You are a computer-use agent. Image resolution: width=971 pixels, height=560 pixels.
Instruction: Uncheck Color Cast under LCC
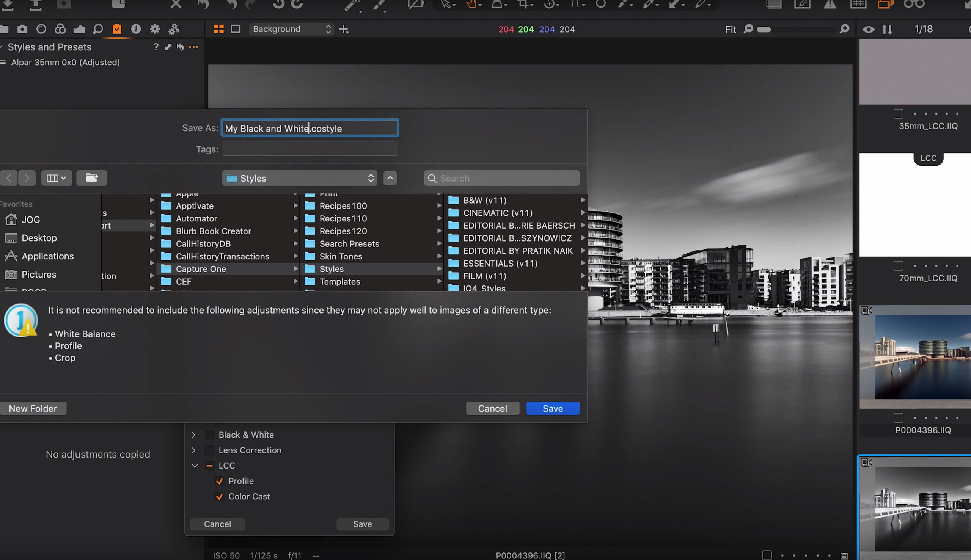click(220, 497)
